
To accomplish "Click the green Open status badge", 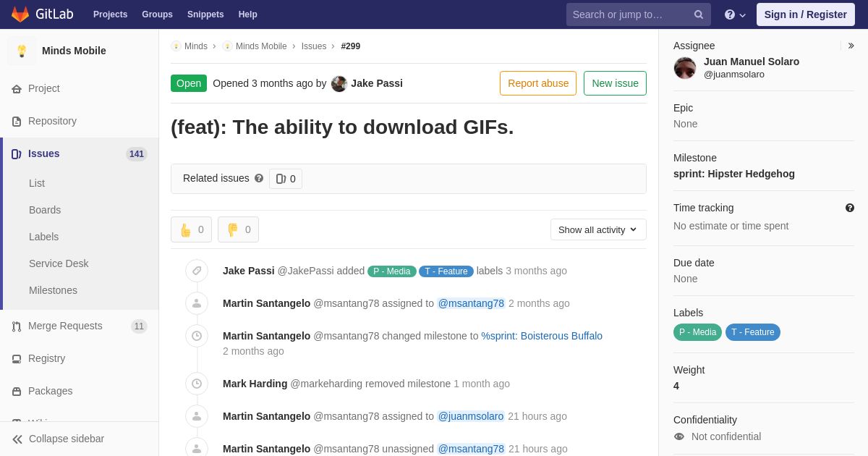I will pos(189,83).
